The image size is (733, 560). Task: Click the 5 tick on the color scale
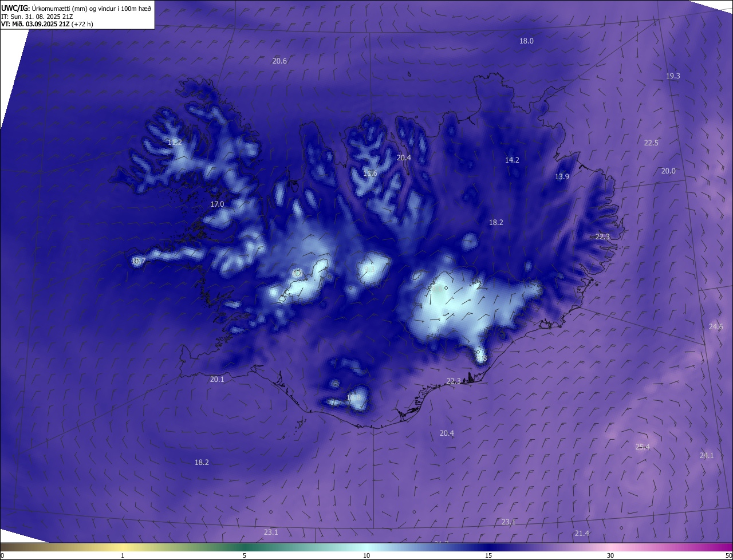[245, 555]
